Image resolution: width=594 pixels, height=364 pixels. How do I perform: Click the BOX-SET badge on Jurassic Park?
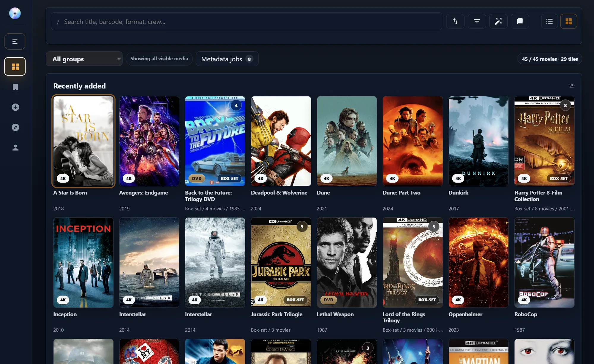tap(295, 300)
